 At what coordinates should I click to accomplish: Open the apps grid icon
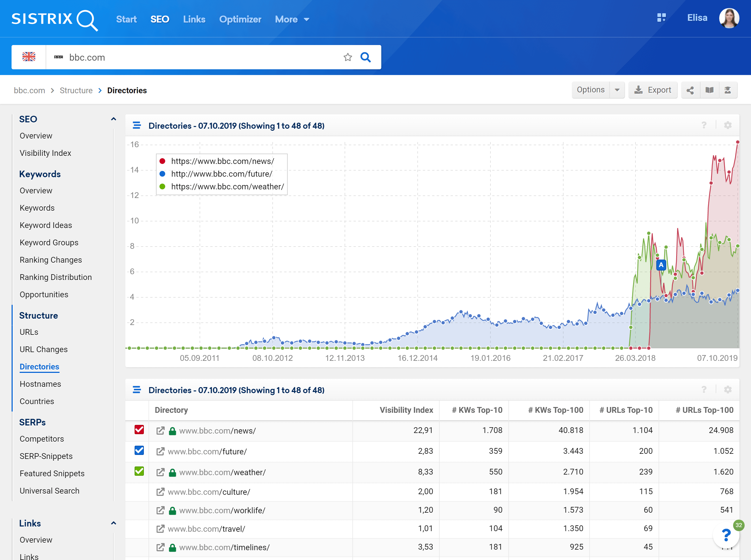[x=661, y=18]
